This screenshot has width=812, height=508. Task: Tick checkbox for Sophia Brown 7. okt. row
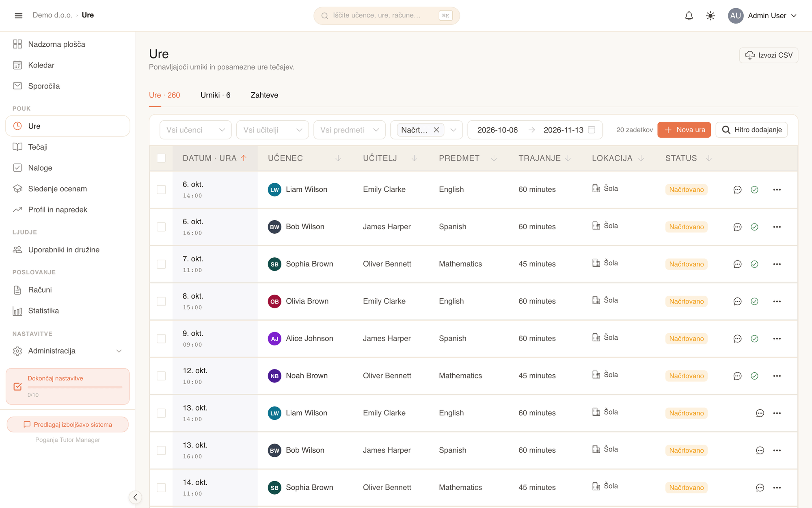click(x=161, y=264)
